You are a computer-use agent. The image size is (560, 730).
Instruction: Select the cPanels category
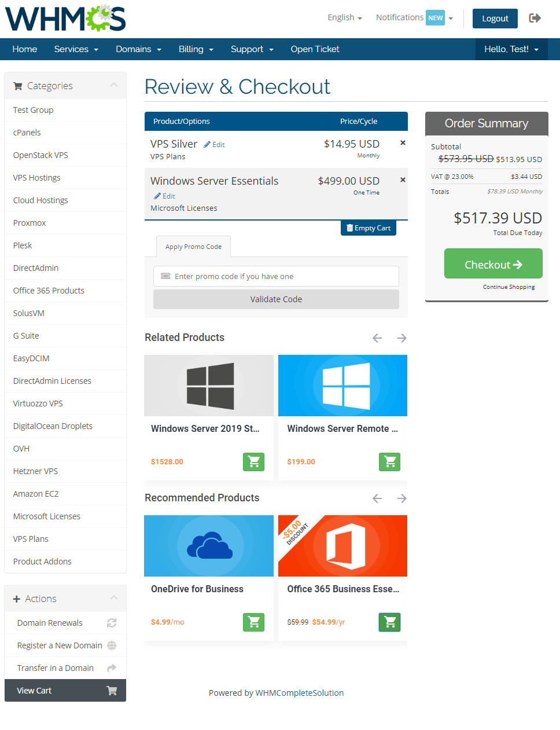[x=65, y=133]
